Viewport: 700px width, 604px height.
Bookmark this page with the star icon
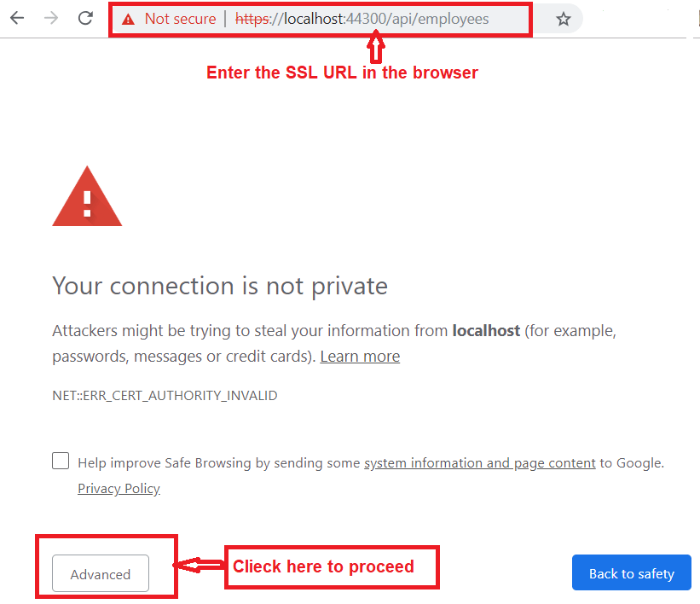tap(563, 19)
